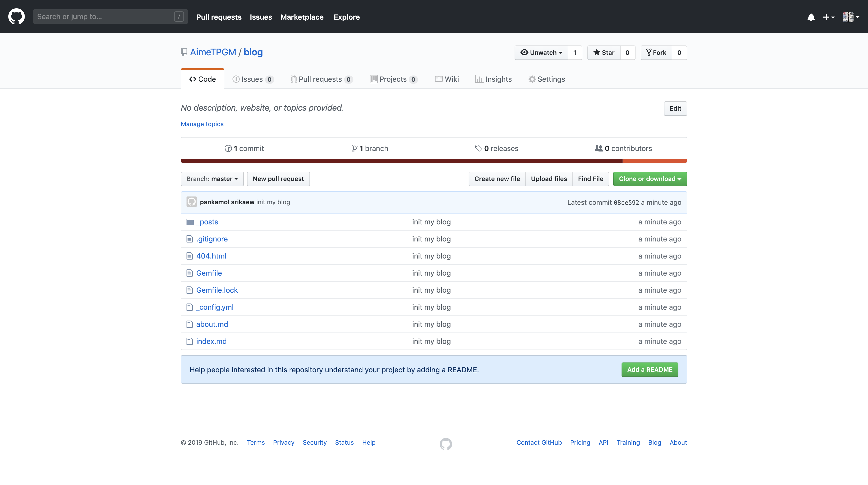
Task: Click the orange language bar segment
Action: pyautogui.click(x=655, y=161)
